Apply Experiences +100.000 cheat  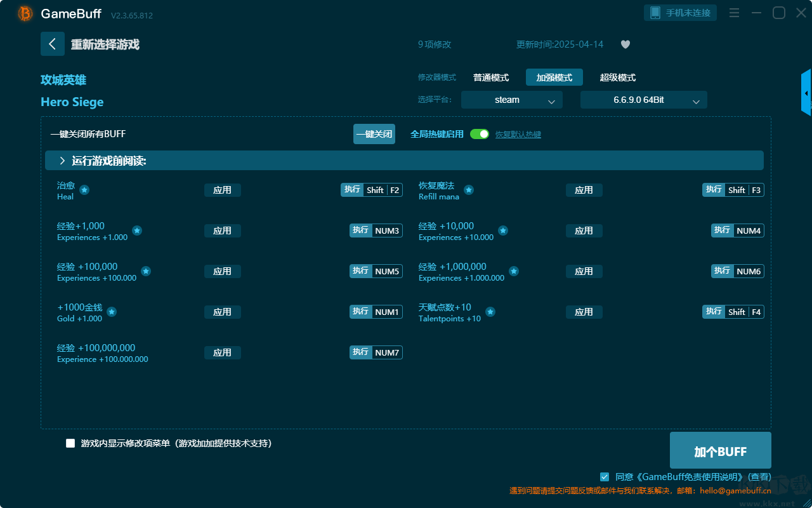click(223, 271)
